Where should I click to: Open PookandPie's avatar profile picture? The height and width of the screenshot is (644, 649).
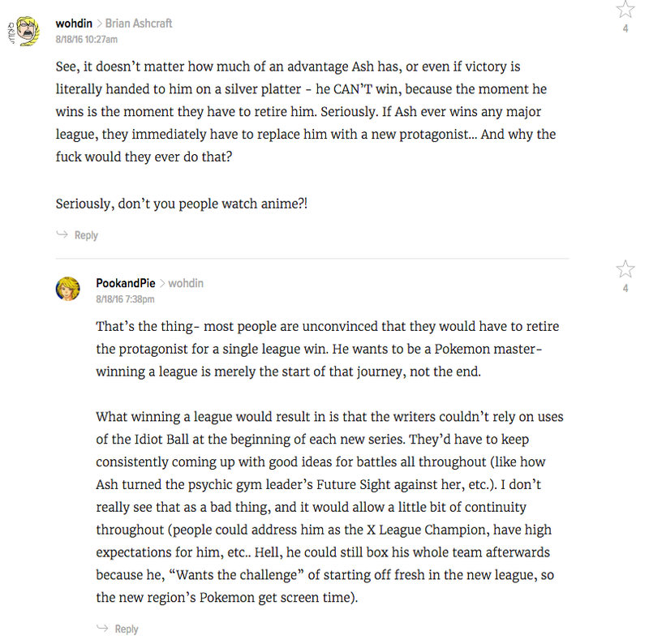[67, 289]
